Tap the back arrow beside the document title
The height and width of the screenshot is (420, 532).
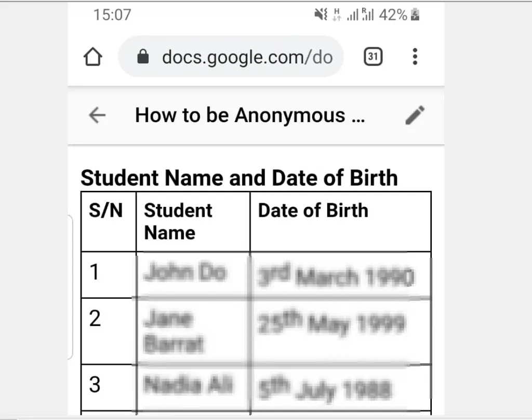[97, 115]
